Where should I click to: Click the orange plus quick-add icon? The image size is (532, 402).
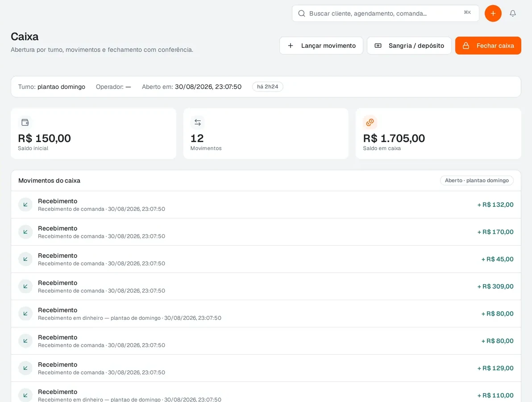tap(493, 13)
